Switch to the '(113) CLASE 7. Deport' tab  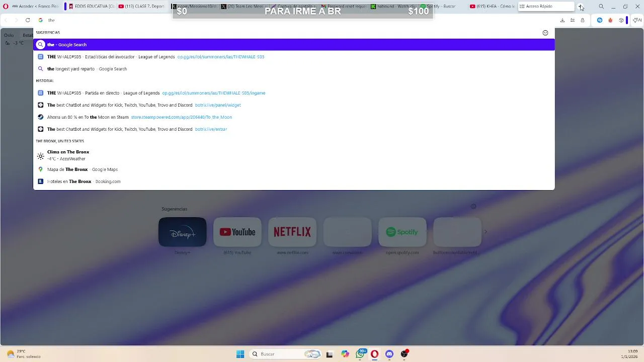tap(142, 7)
